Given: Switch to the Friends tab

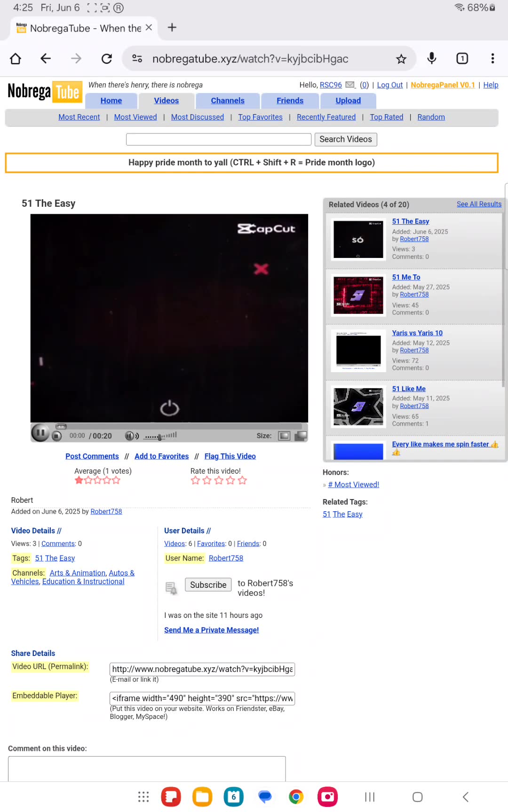Looking at the screenshot, I should pos(290,101).
